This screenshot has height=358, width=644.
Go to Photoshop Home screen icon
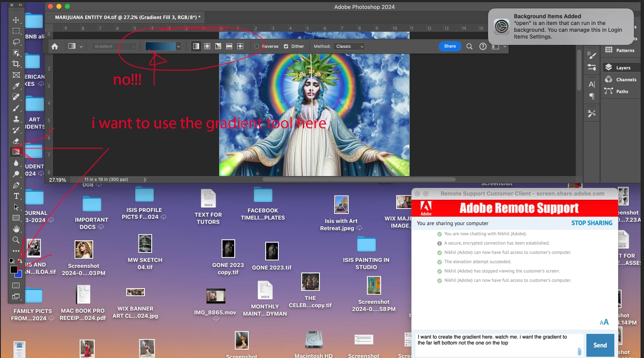[55, 47]
